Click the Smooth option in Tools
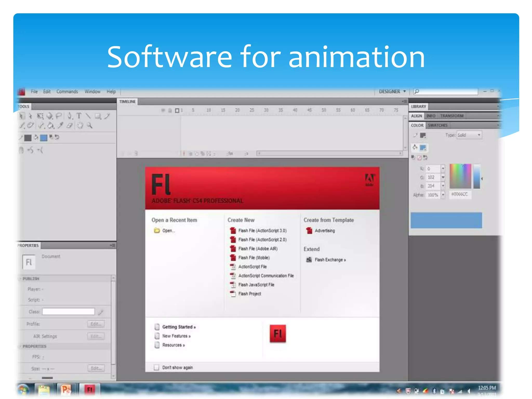532x399 pixels. pos(31,150)
